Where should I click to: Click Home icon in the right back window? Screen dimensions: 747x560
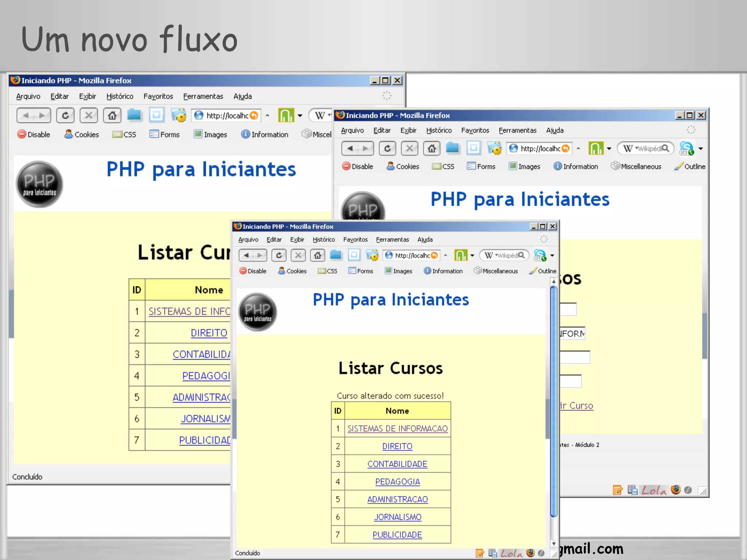pos(432,148)
